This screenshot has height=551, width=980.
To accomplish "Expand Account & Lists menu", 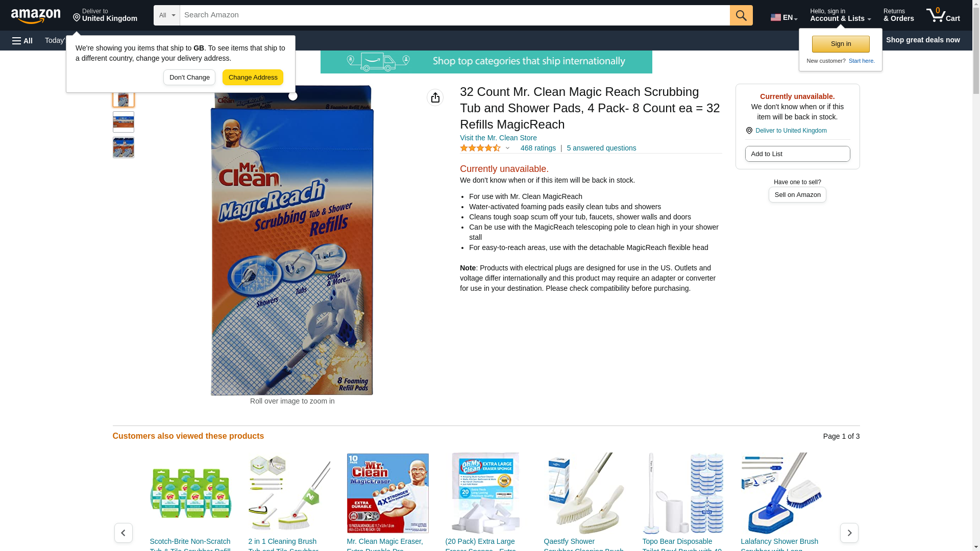I will point(840,15).
